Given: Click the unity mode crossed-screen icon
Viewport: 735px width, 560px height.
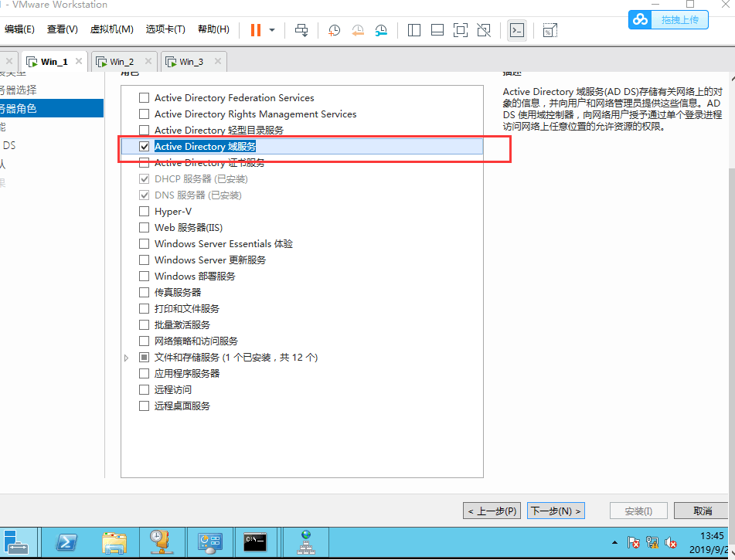Looking at the screenshot, I should pos(484,30).
